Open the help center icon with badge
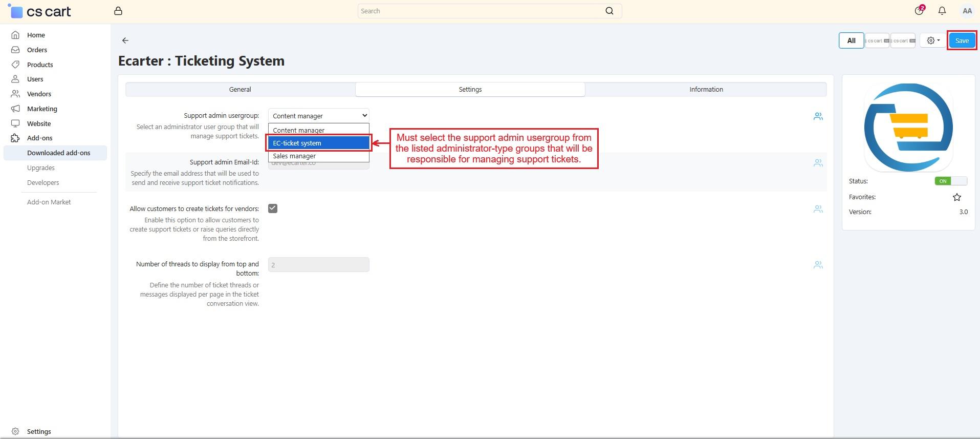The width and height of the screenshot is (980, 439). (919, 11)
